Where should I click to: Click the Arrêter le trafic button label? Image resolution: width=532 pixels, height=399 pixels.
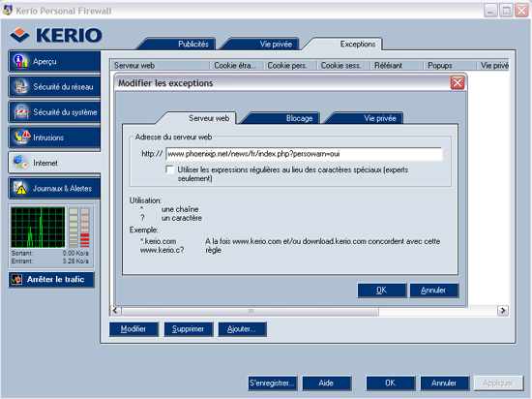[x=56, y=280]
